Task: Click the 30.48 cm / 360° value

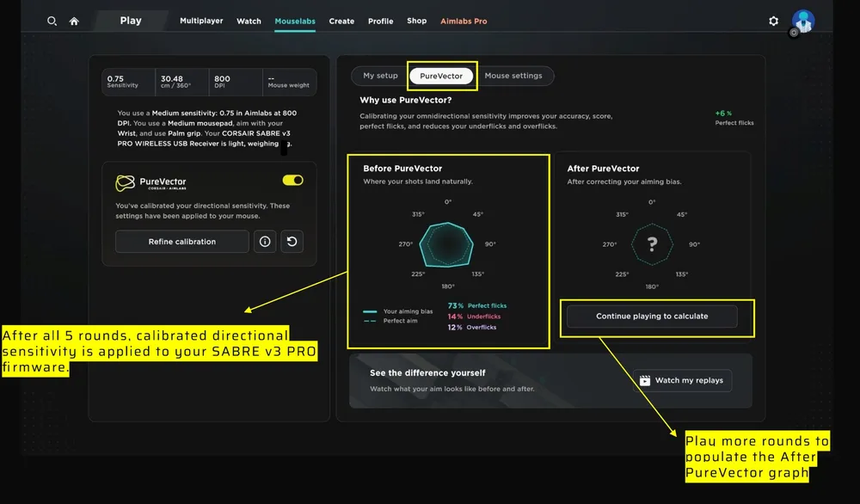Action: (182, 82)
